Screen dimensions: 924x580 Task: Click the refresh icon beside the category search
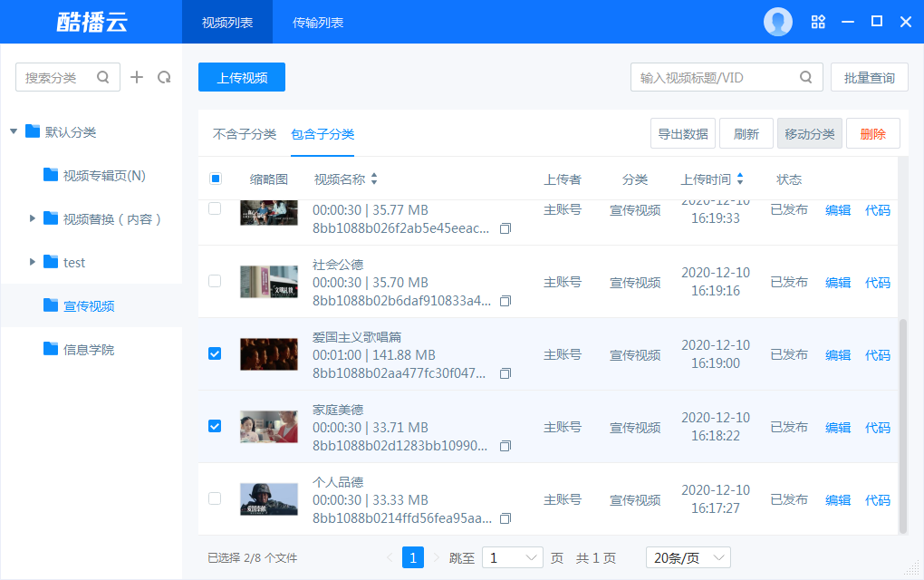pyautogui.click(x=164, y=77)
